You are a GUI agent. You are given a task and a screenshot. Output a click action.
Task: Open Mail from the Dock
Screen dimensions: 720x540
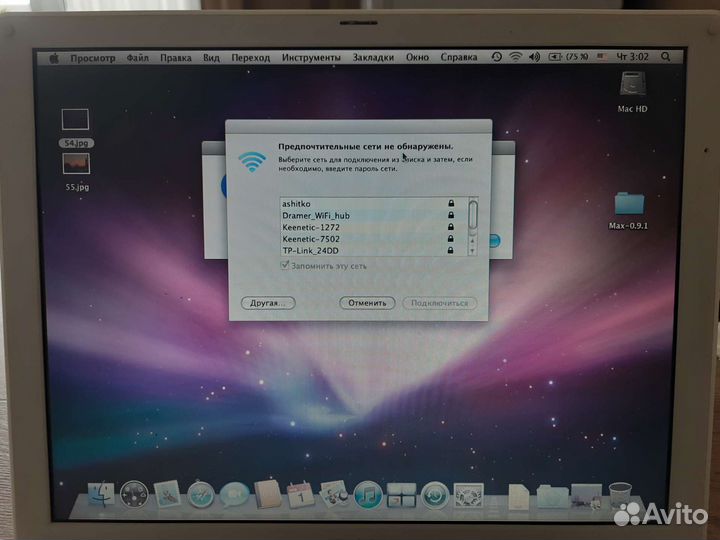166,494
